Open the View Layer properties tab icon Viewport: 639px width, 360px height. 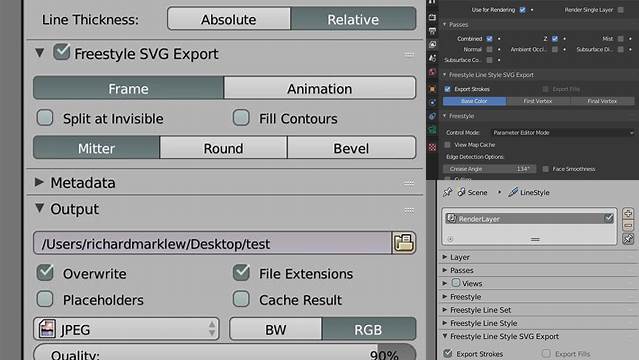[x=432, y=44]
